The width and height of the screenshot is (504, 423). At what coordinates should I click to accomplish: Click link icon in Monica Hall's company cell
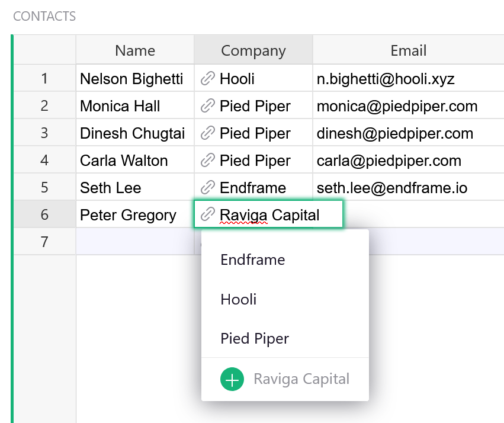[207, 106]
